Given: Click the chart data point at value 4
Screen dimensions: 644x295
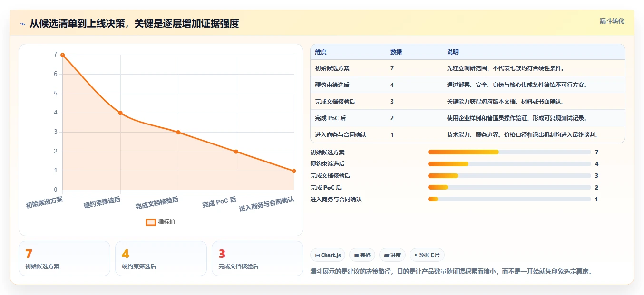Looking at the screenshot, I should tap(120, 113).
